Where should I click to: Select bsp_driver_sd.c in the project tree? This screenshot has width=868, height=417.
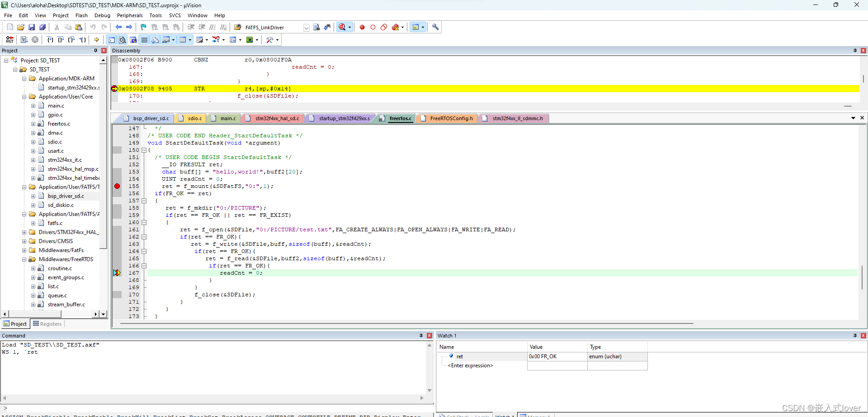[x=66, y=196]
